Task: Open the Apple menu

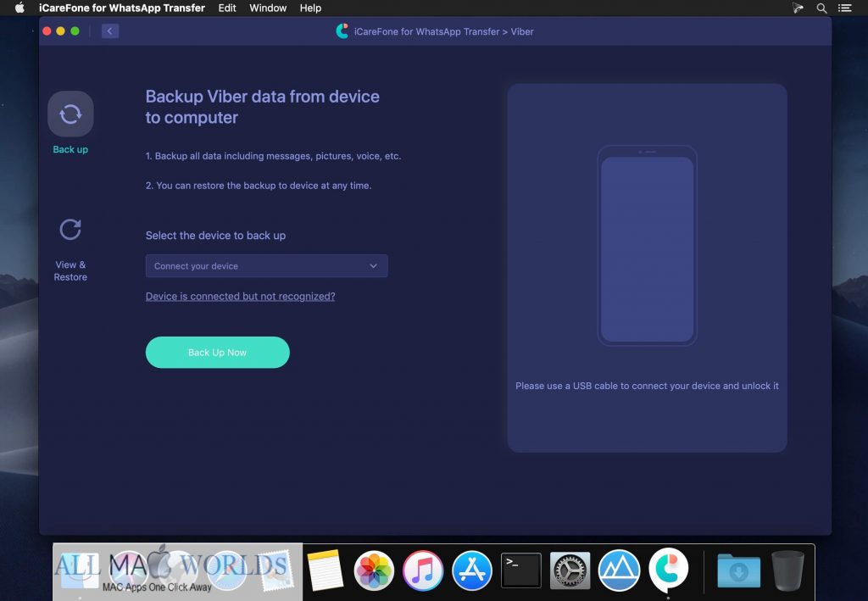Action: click(19, 8)
